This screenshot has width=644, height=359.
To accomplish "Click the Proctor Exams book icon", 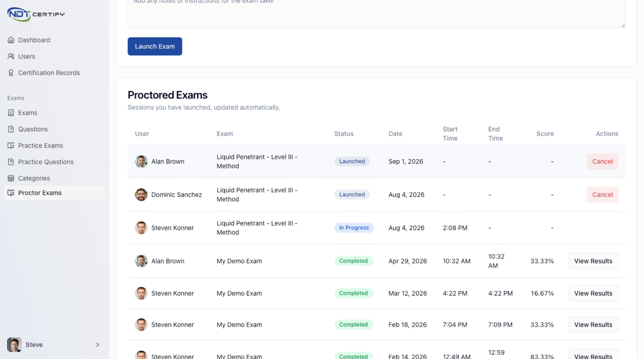I will coord(11,193).
